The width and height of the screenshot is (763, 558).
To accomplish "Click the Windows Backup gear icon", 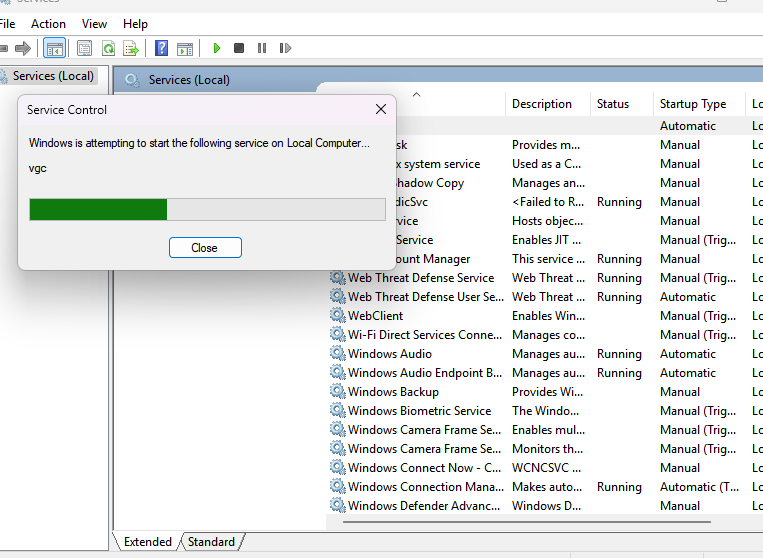I will pyautogui.click(x=337, y=391).
